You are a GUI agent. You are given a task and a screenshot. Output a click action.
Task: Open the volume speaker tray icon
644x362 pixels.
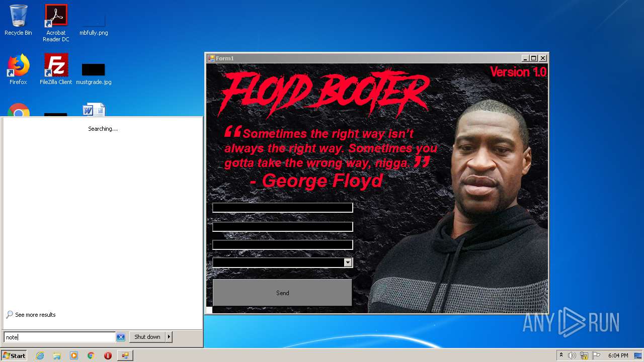pos(572,355)
